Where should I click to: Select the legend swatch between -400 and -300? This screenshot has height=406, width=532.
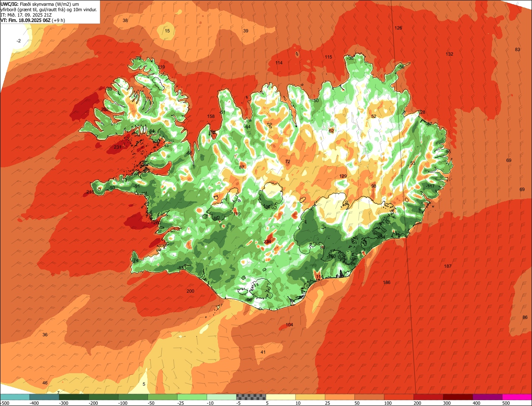[x=44, y=397]
